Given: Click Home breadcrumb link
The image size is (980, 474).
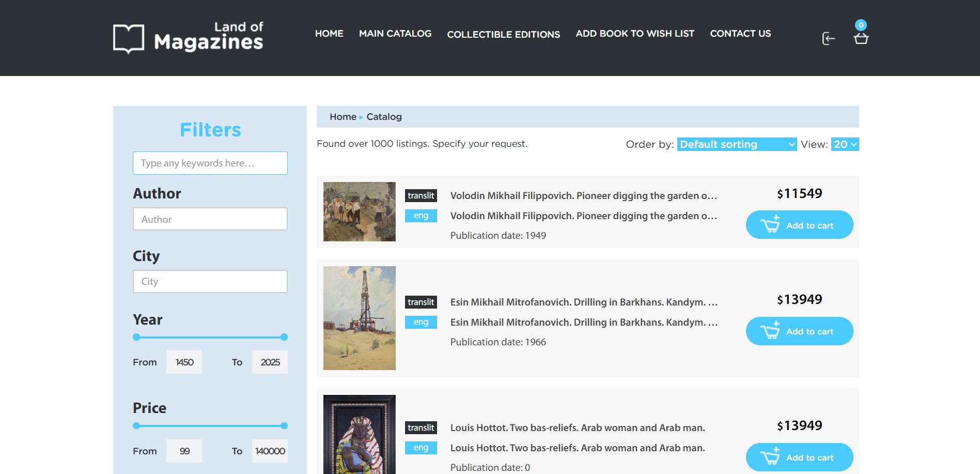Looking at the screenshot, I should coord(343,117).
